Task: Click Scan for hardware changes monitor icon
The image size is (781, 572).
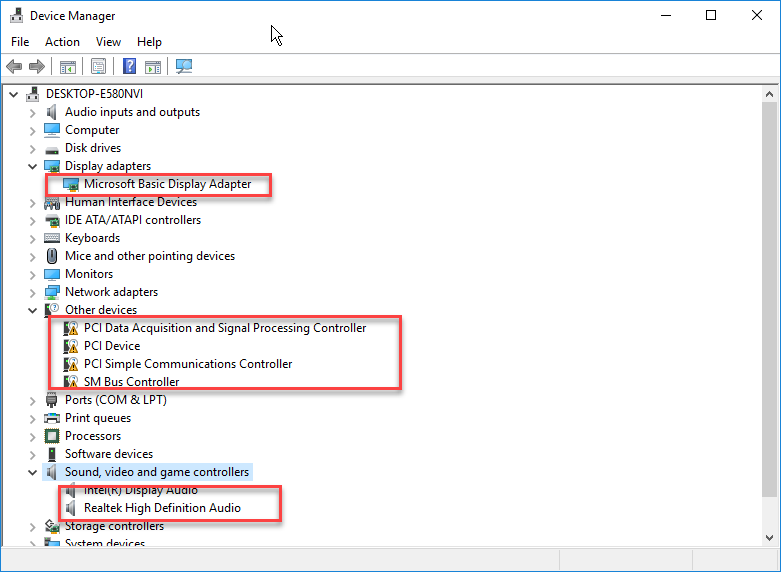Action: (x=184, y=67)
